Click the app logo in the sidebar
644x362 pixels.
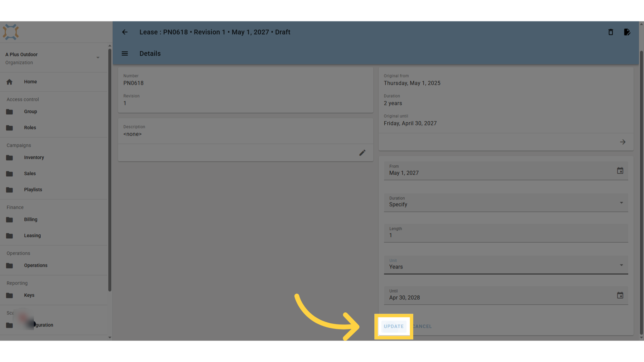(x=11, y=32)
